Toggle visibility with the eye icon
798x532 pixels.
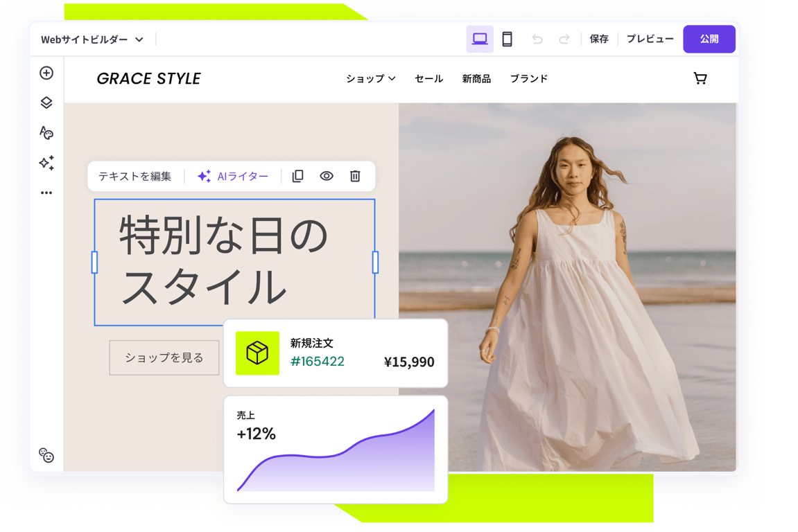pyautogui.click(x=327, y=176)
